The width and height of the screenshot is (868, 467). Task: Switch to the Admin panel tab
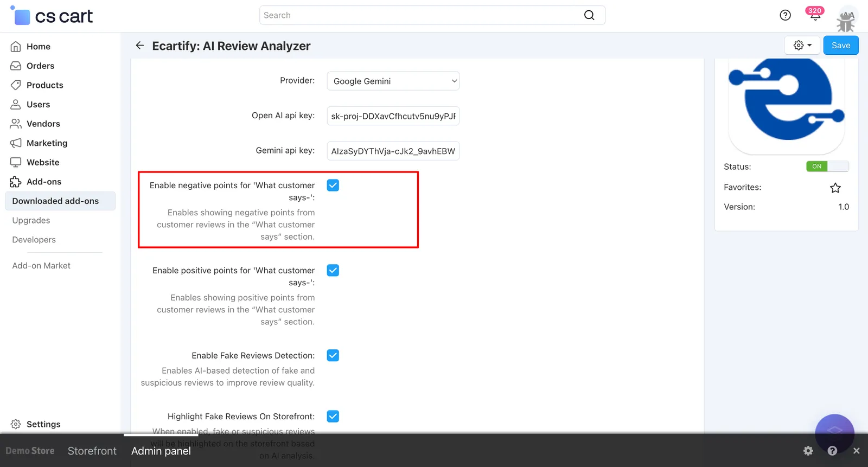coord(161,451)
